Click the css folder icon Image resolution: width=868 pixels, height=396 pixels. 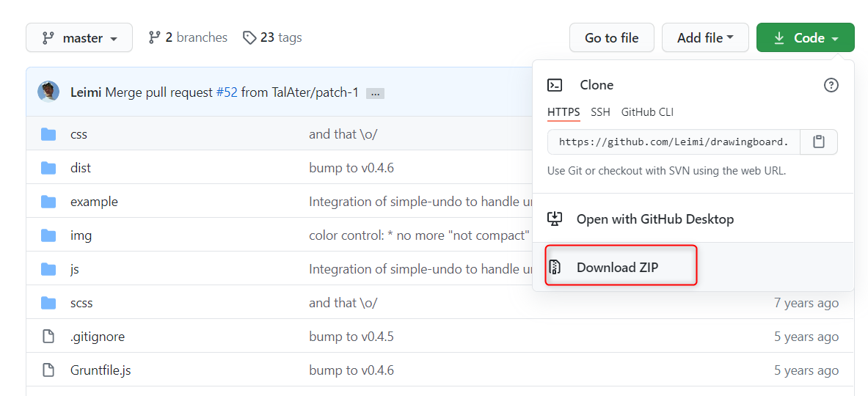pyautogui.click(x=48, y=134)
